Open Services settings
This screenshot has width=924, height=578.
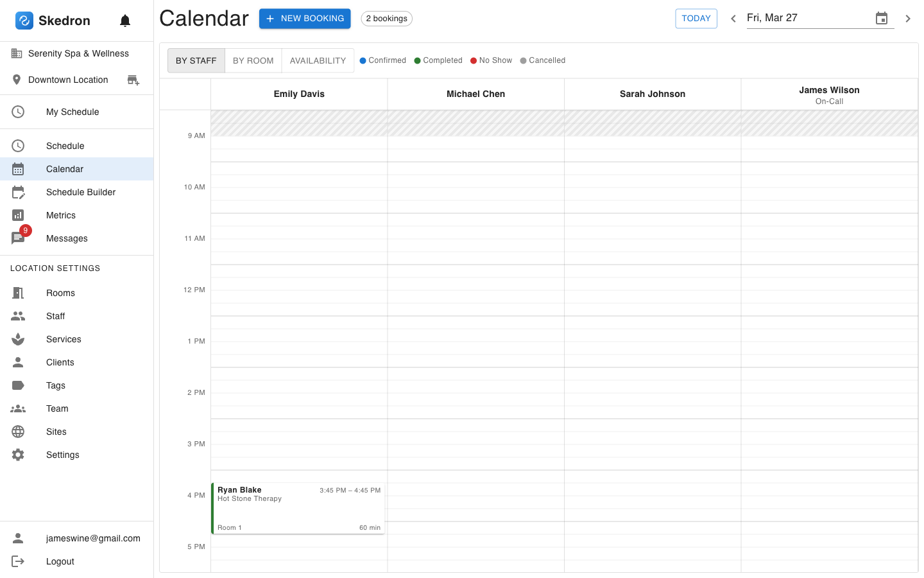tap(76, 339)
